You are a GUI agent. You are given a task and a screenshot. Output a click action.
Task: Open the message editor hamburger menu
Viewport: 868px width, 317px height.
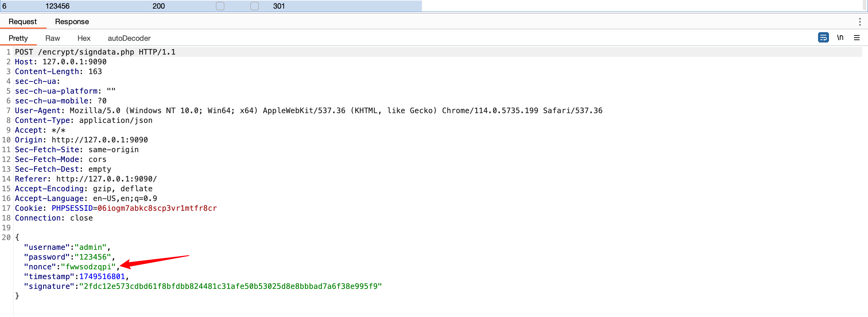coord(857,37)
